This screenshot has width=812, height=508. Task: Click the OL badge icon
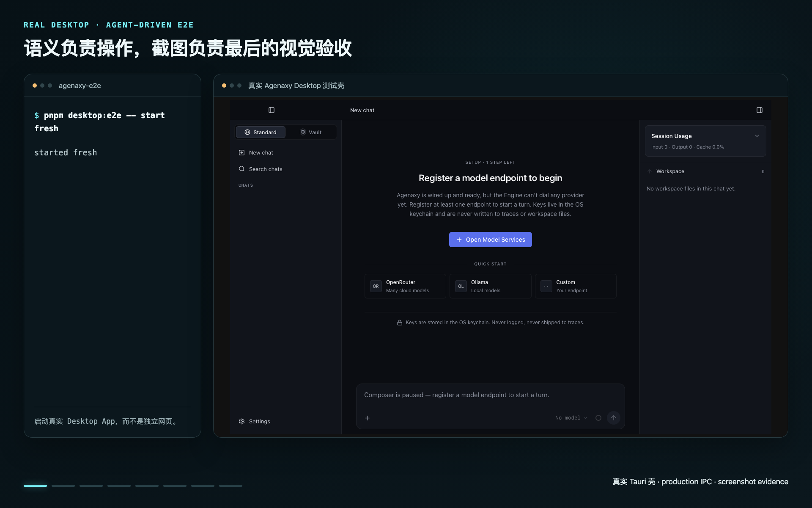[461, 286]
